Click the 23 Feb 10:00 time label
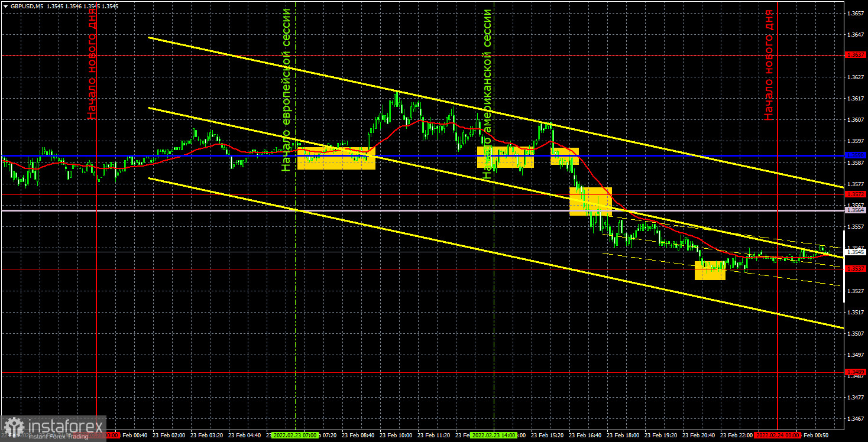Viewport: 868px width, 442px height. (x=396, y=435)
